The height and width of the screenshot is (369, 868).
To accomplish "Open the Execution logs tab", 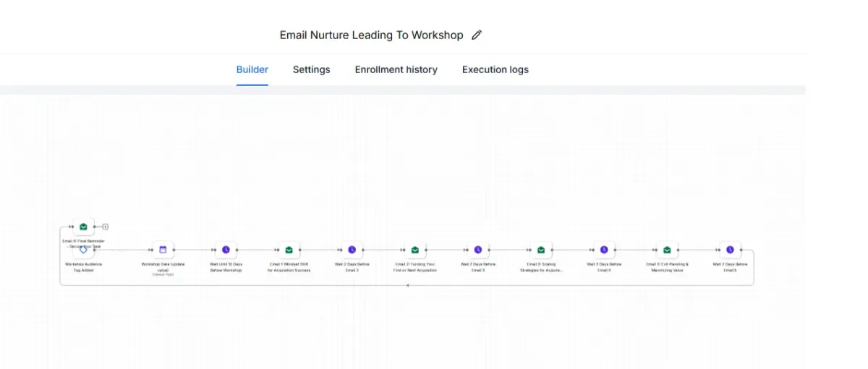I will pyautogui.click(x=495, y=69).
